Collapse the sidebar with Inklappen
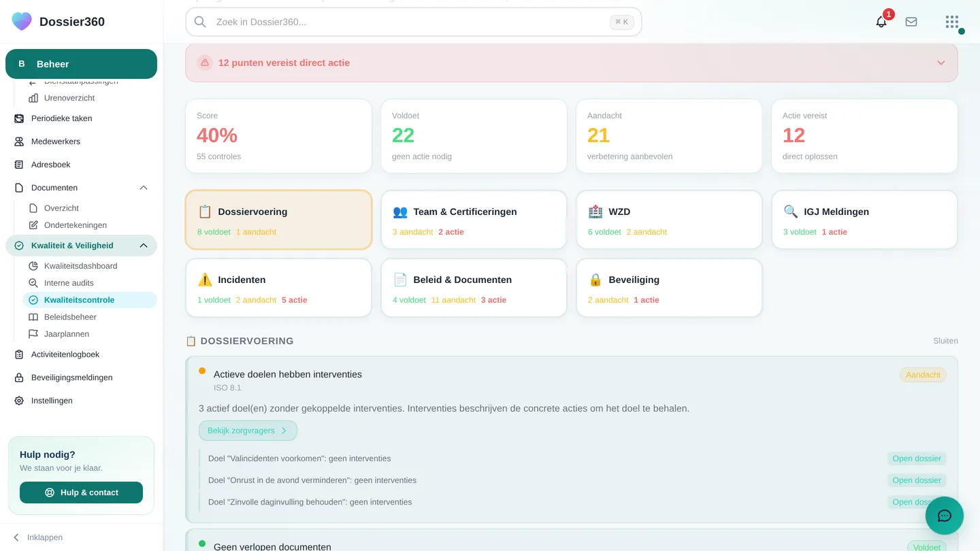The width and height of the screenshot is (980, 551). (x=38, y=537)
